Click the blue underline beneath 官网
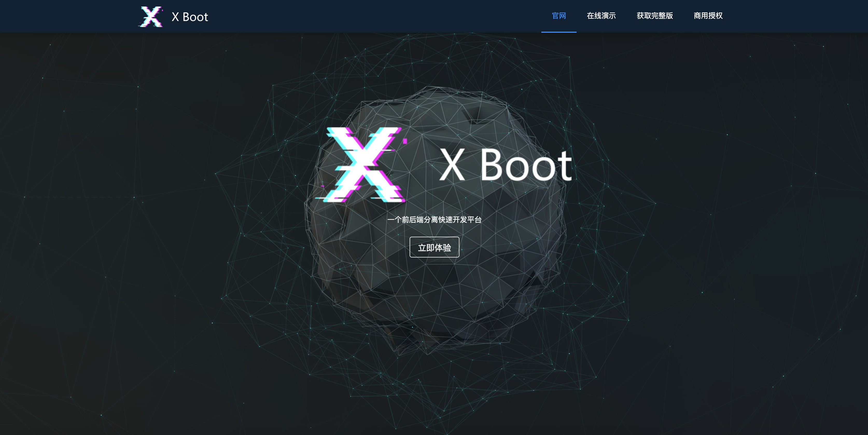 (559, 32)
